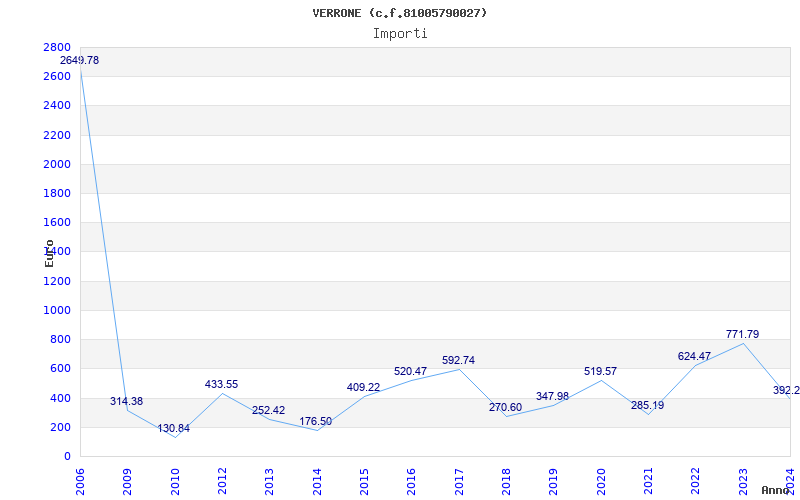Select the 270.60 data label
800x500 pixels.
506,407
